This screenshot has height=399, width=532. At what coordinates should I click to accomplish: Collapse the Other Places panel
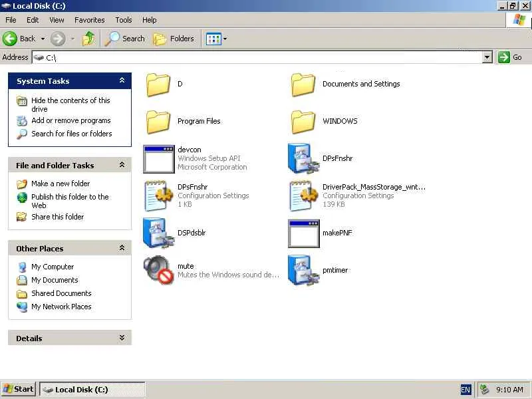tap(122, 248)
